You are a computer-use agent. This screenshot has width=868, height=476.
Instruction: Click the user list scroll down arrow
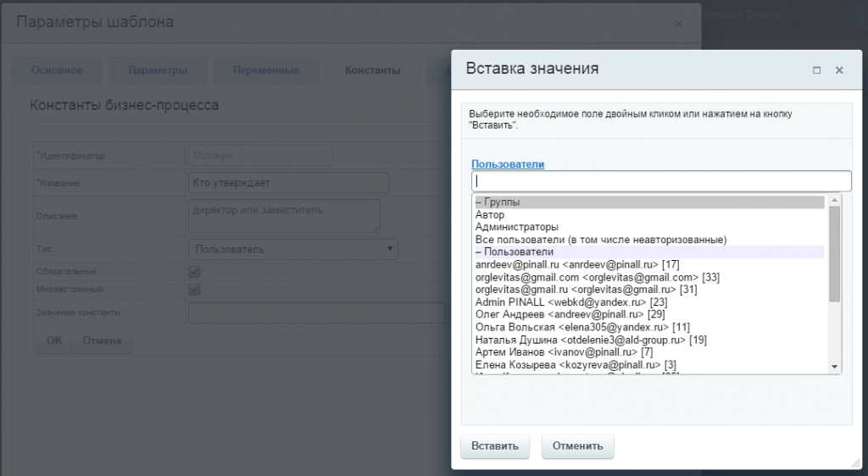click(835, 367)
